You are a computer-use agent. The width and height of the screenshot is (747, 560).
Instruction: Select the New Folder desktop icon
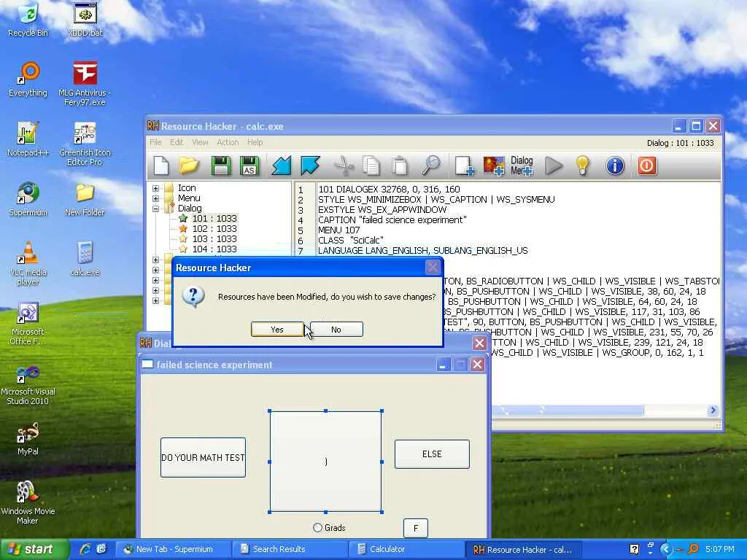(85, 198)
